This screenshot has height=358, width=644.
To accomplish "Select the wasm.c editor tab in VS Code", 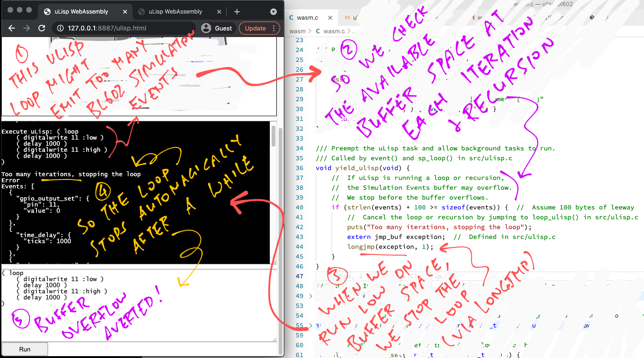I will 307,18.
